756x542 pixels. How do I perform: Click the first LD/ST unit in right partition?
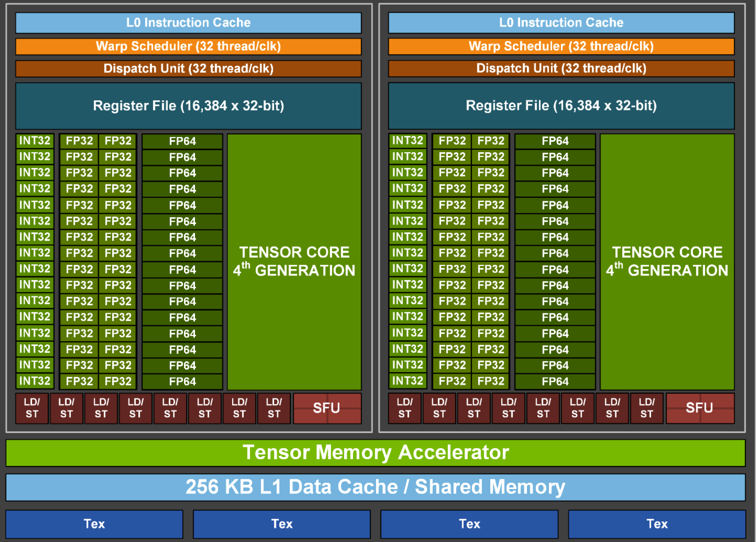click(405, 408)
